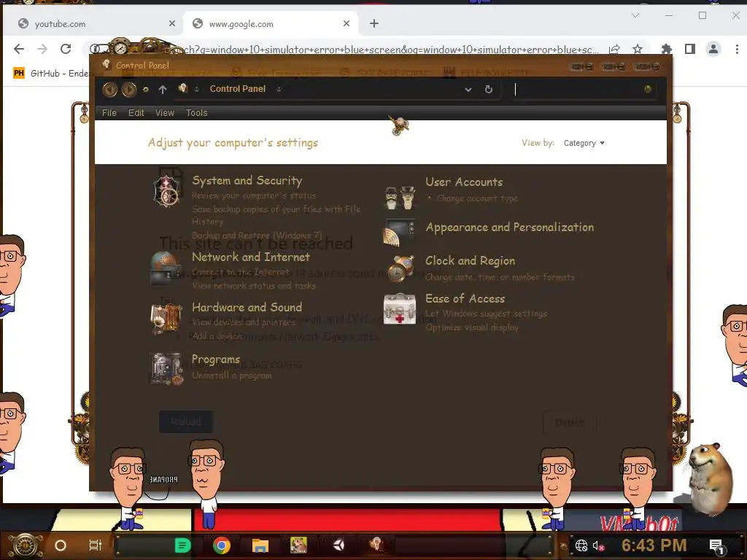The image size is (747, 560).
Task: Click the Ease of Access medkit icon
Action: click(400, 308)
